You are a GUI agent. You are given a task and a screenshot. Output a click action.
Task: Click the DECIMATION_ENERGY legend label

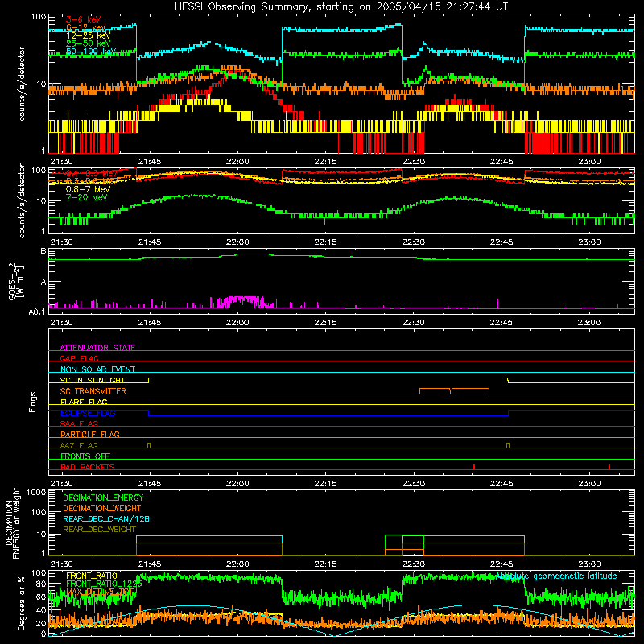tap(103, 497)
